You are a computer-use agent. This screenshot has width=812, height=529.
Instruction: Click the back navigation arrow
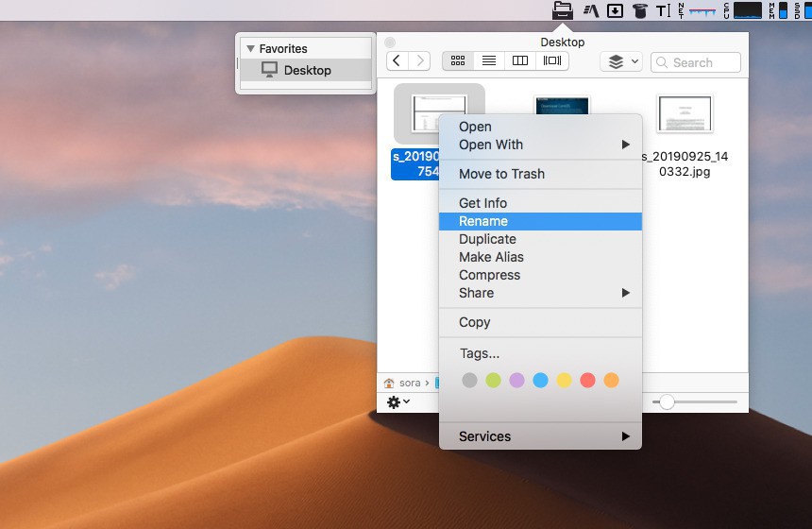[x=398, y=61]
